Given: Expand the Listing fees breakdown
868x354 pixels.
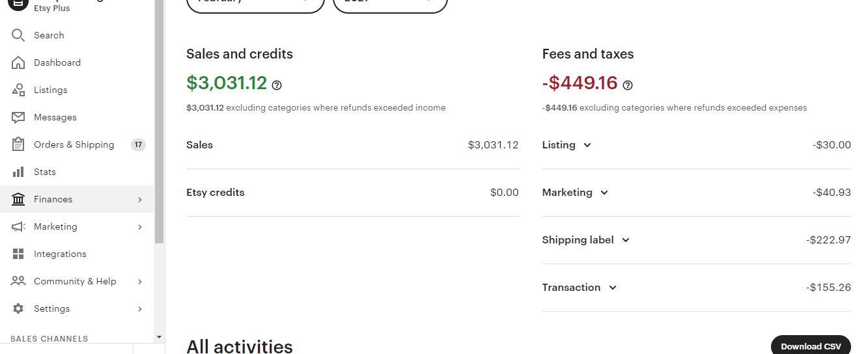Looking at the screenshot, I should tap(587, 145).
